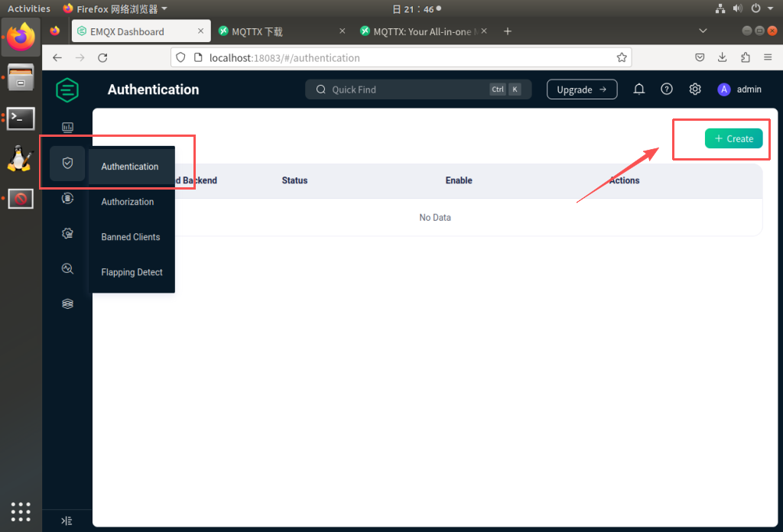Open Terminal from the Ubuntu dock
The image size is (783, 532).
tap(21, 118)
